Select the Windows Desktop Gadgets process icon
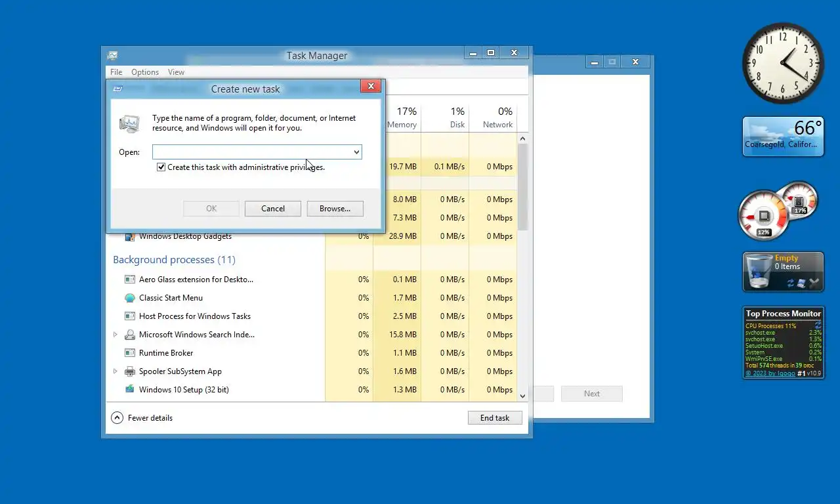Viewport: 840px width, 504px height. click(130, 236)
